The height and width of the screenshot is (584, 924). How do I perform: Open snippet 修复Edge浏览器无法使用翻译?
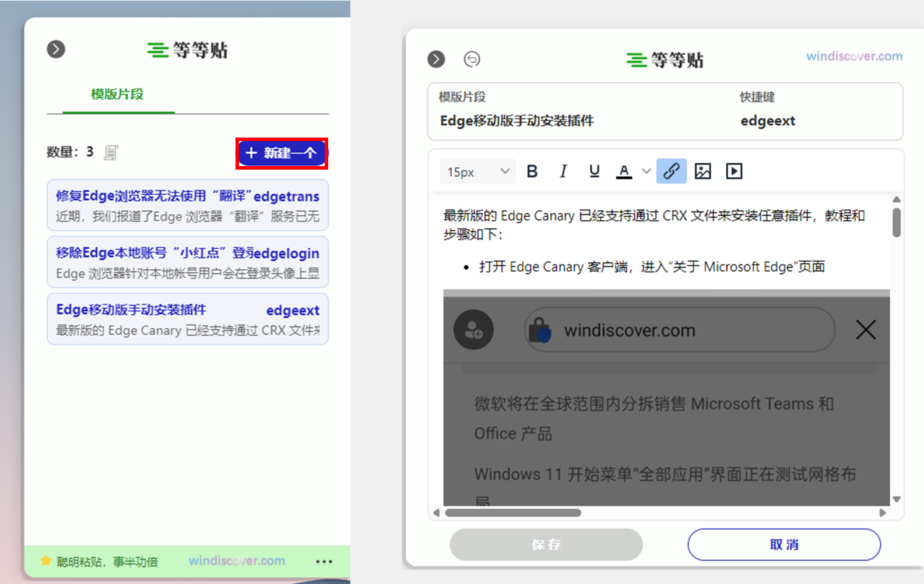coord(188,205)
